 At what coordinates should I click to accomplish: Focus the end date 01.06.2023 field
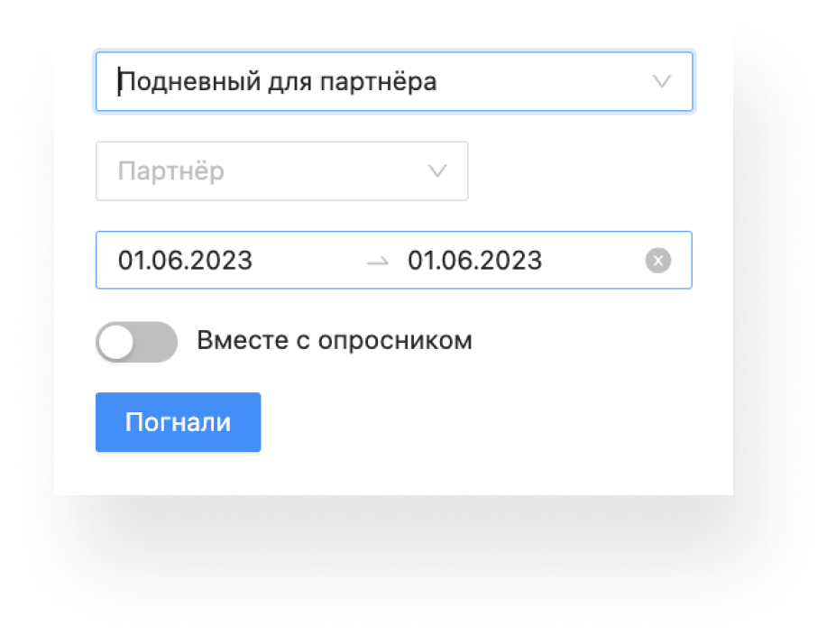coord(474,261)
